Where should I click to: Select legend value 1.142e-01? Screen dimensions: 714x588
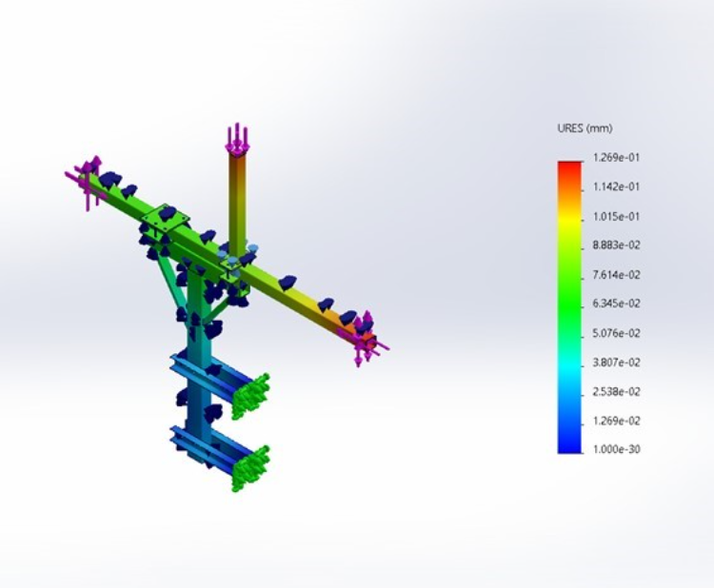click(616, 187)
